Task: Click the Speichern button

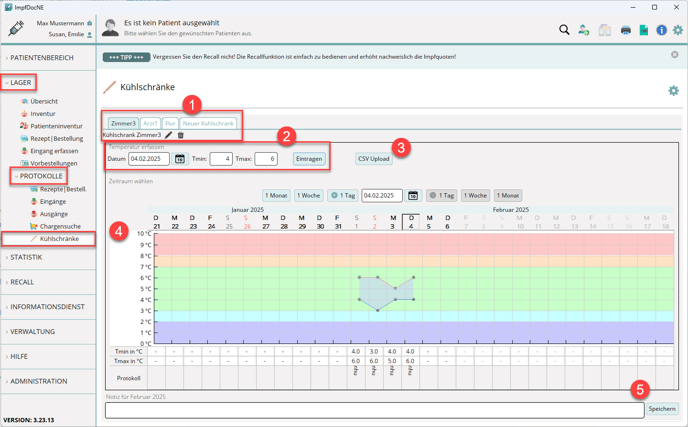Action: pos(662,409)
